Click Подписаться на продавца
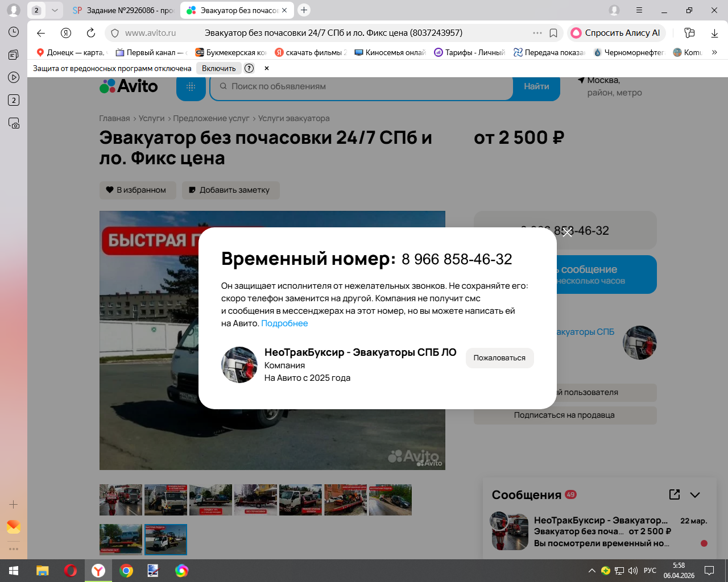 point(565,415)
